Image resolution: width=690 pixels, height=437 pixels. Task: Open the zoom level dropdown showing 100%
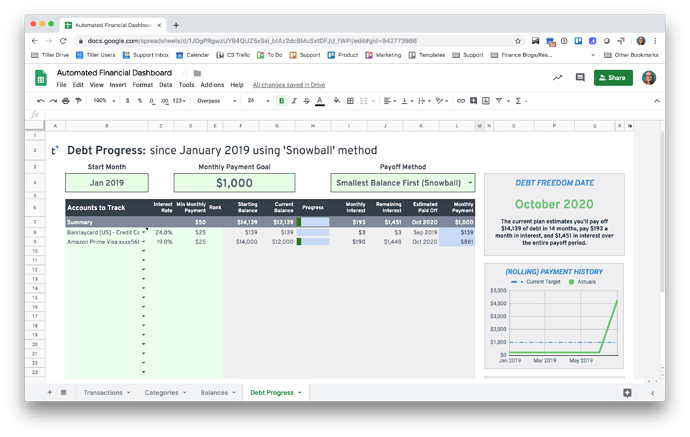104,101
